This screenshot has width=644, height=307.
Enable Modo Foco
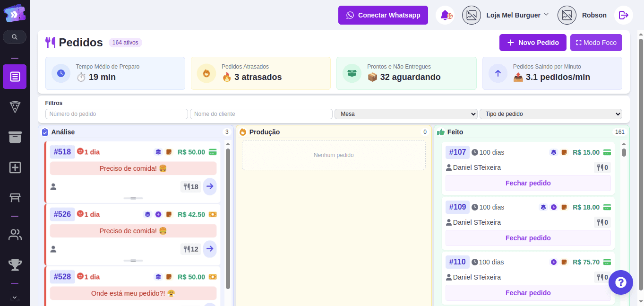point(596,42)
